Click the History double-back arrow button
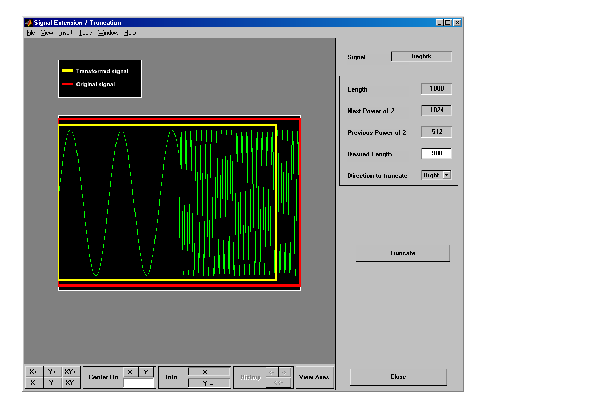Viewport: 600px width, 413px height. 278,383
